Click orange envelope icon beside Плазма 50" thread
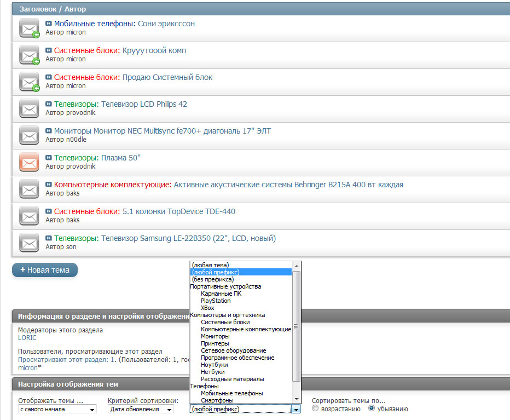510x420 pixels. click(29, 162)
